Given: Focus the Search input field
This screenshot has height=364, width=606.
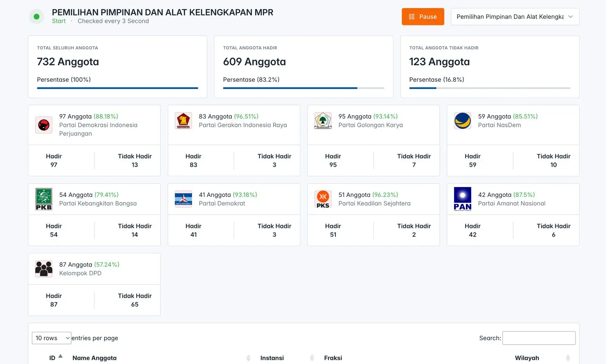Looking at the screenshot, I should pyautogui.click(x=539, y=338).
